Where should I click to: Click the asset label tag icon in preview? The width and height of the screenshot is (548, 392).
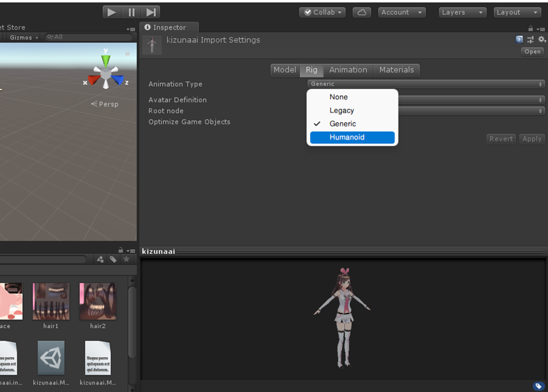[538, 386]
